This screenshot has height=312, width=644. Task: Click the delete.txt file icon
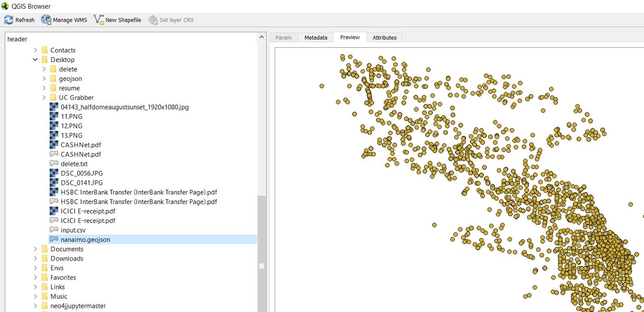[x=53, y=164]
